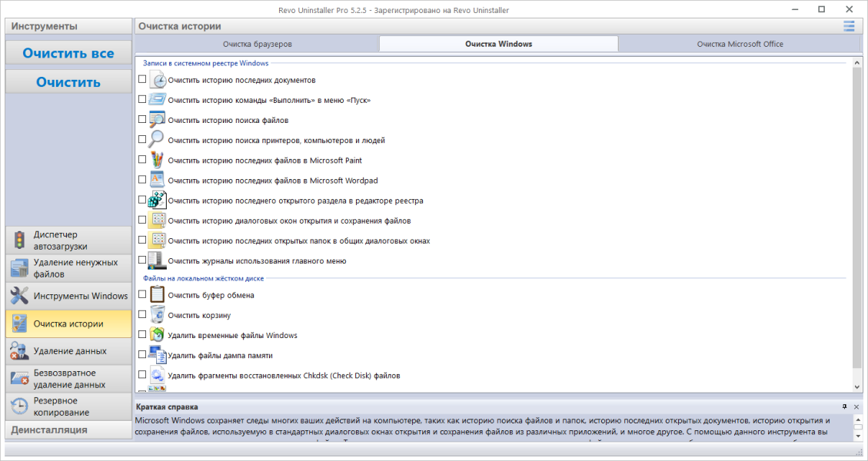Click the clipboard icon
Viewport: 868px width, 461px height.
158,294
